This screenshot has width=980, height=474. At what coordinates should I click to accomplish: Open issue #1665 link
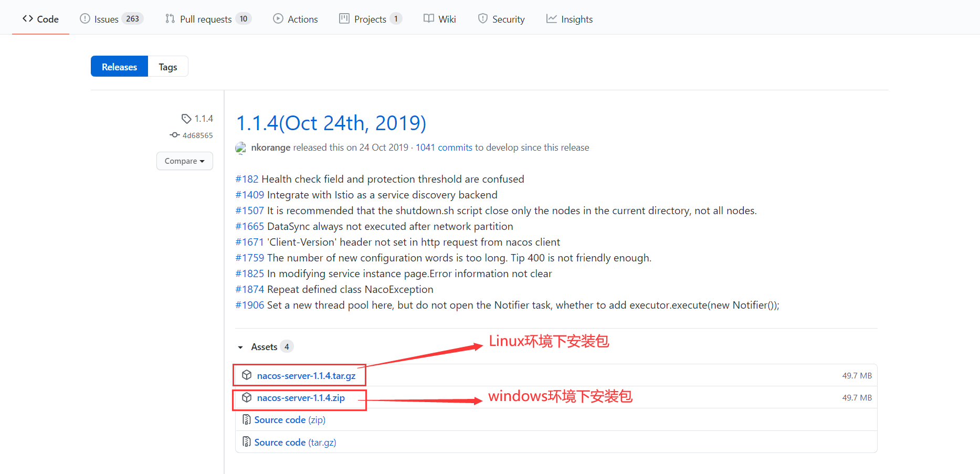[x=250, y=226]
